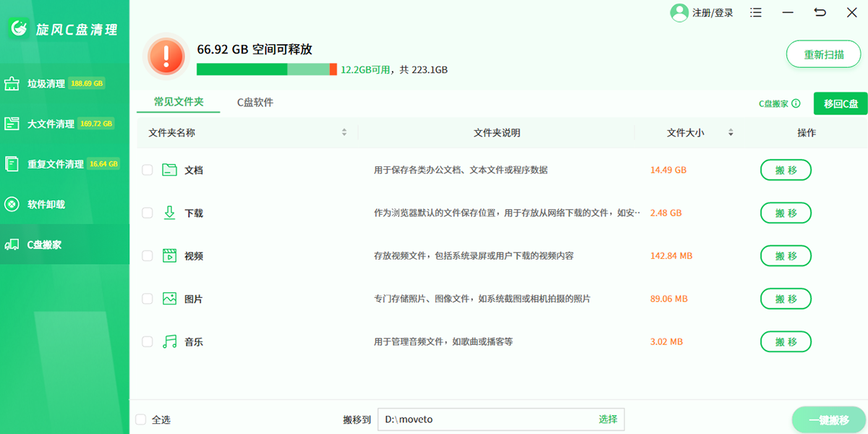Sort by 文件大小 column arrow
This screenshot has width=868, height=434.
point(731,132)
